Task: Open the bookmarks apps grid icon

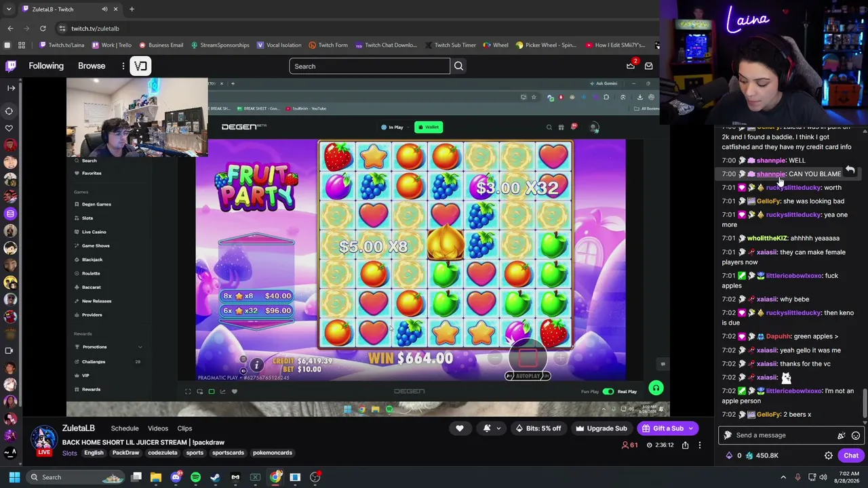Action: 22,45
